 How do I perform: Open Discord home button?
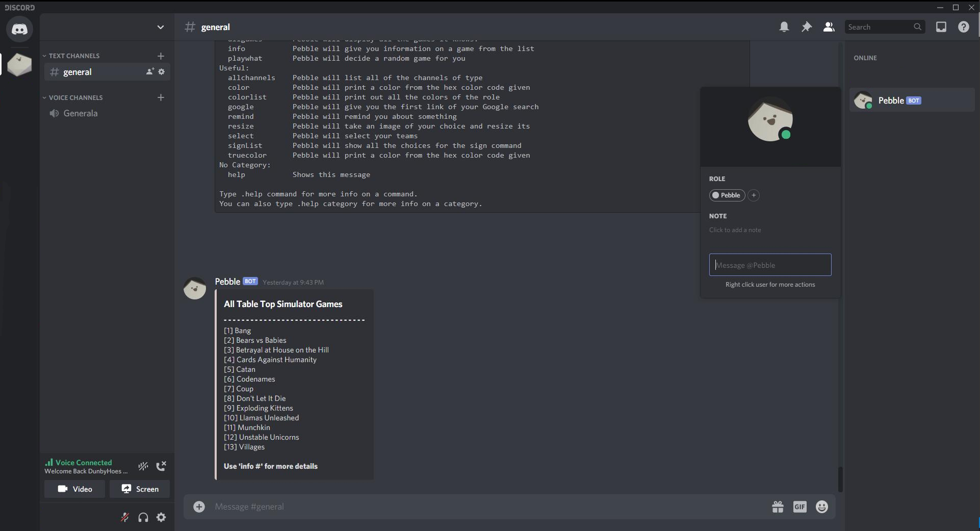(x=19, y=29)
